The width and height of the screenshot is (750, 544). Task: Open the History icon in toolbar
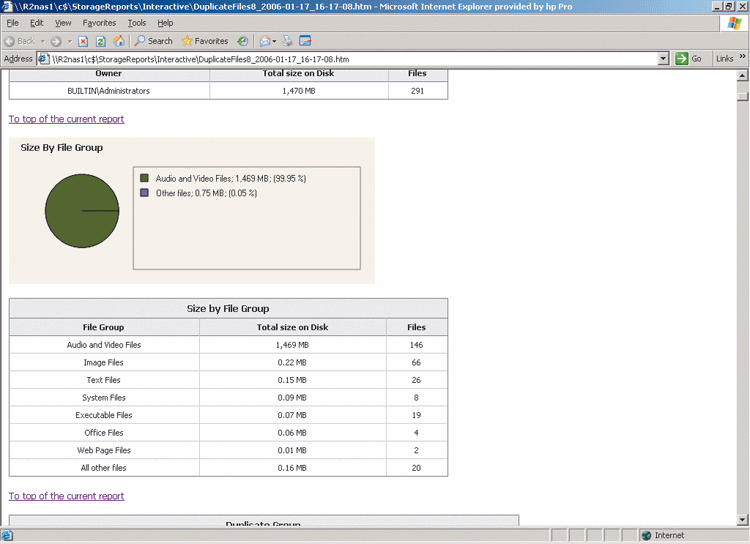click(x=243, y=41)
